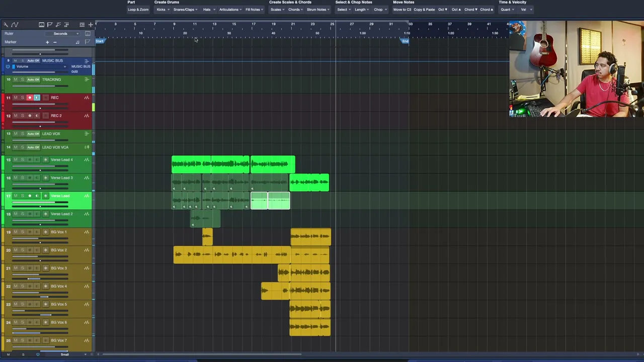
Task: Click waveform icon on Verse Lead 2
Action: coord(87,214)
